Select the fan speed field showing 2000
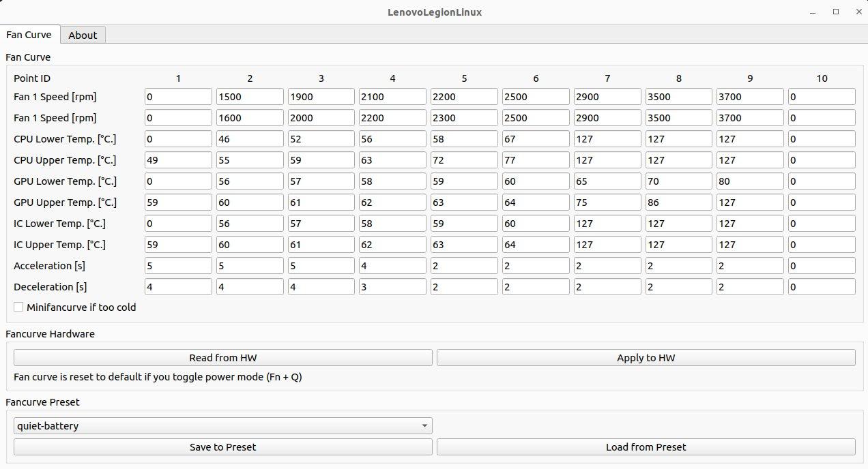This screenshot has width=868, height=469. coord(321,118)
